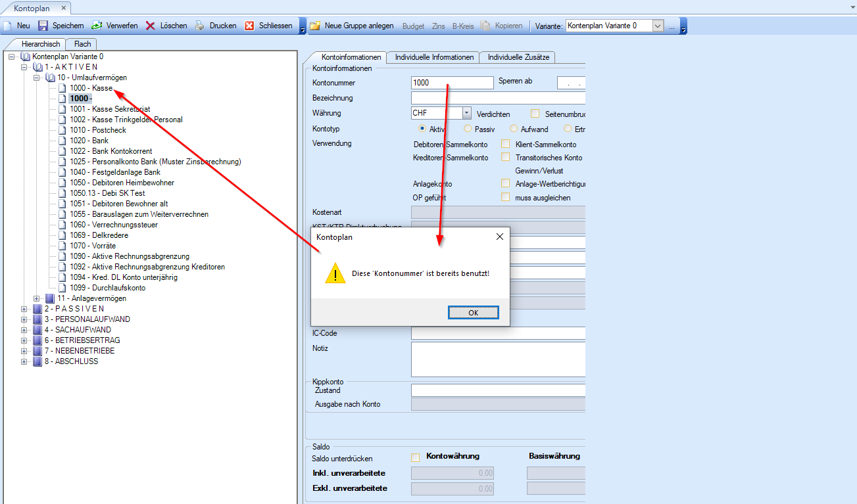Viewport: 857px width, 504px height.
Task: Click the book icon beside 4 - SACHAUFWAND
Action: tap(37, 330)
